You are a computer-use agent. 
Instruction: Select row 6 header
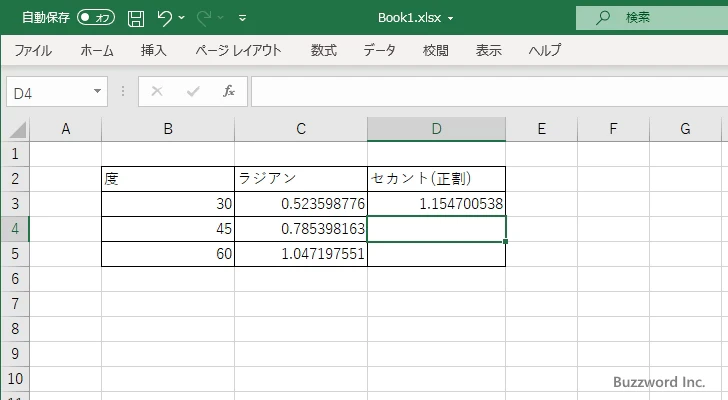[15, 279]
